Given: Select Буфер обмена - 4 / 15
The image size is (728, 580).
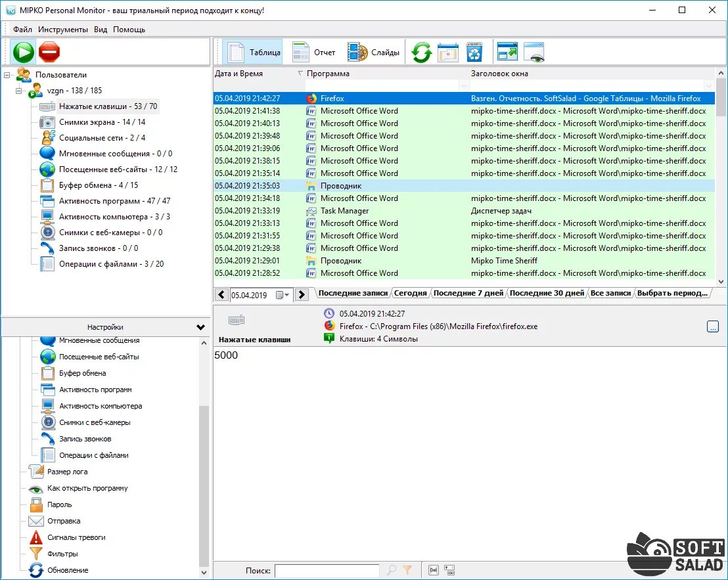Looking at the screenshot, I should pyautogui.click(x=98, y=185).
